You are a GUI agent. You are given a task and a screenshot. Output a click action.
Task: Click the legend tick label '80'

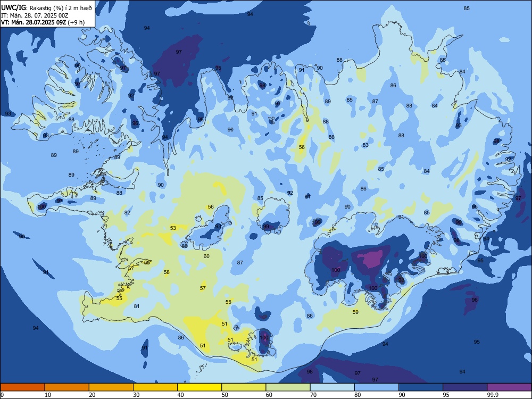pos(358,395)
